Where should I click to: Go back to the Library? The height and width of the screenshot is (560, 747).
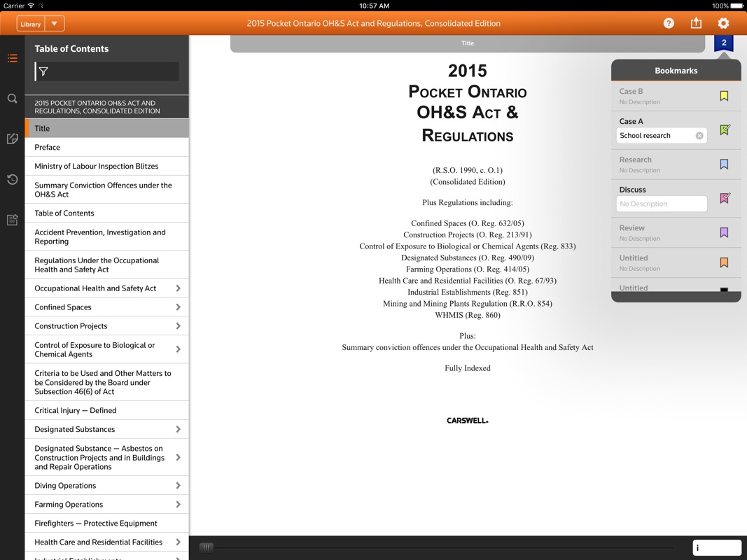tap(31, 24)
